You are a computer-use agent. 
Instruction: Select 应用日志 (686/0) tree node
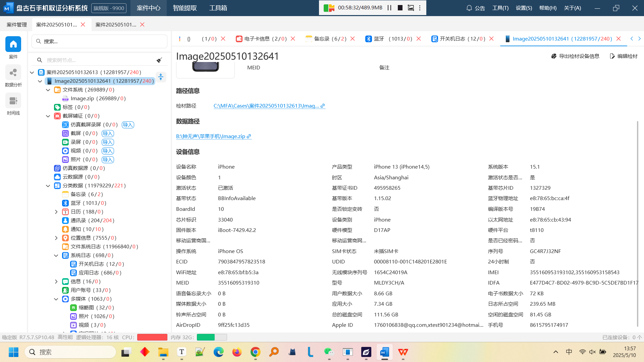tap(96, 273)
